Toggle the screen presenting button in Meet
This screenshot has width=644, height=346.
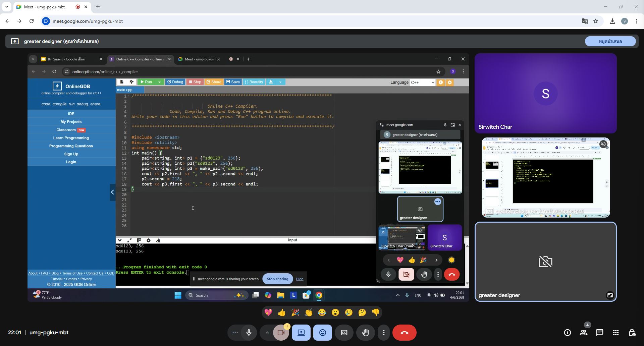point(301,333)
